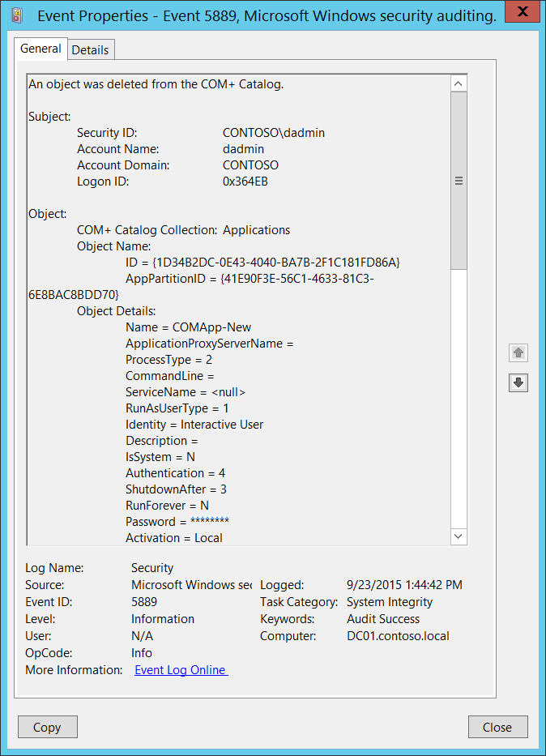Screen dimensions: 546x756
Task: Open the Details tab
Action: tap(90, 49)
